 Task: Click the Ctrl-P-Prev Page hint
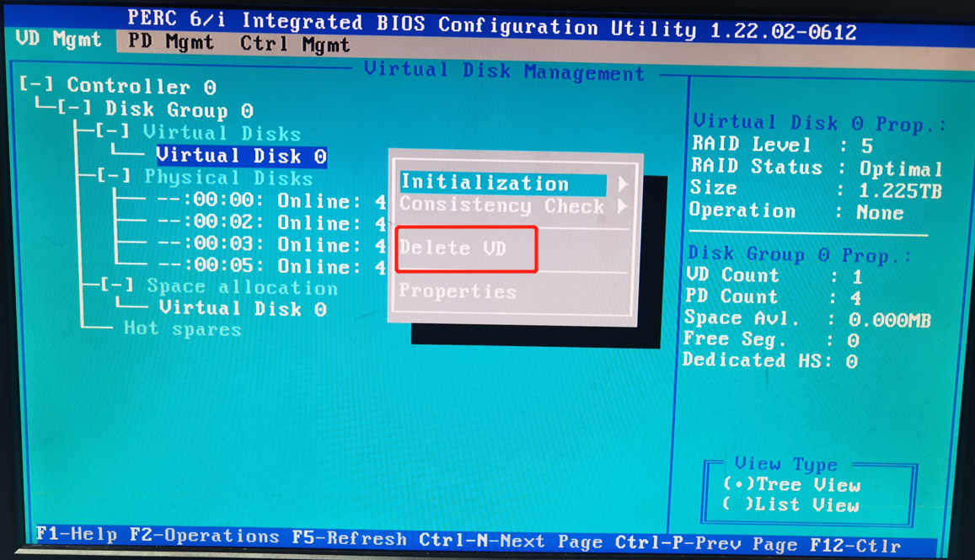coord(706,544)
